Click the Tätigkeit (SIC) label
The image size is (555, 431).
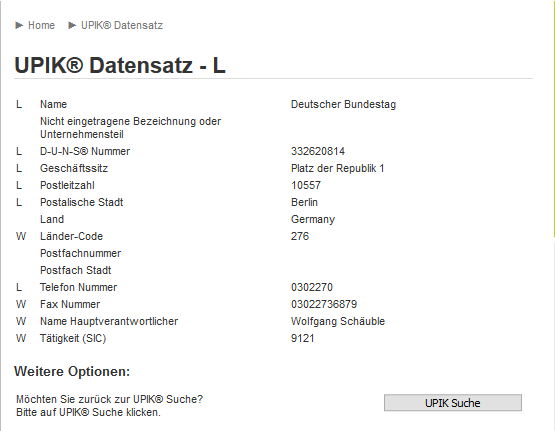tap(73, 338)
